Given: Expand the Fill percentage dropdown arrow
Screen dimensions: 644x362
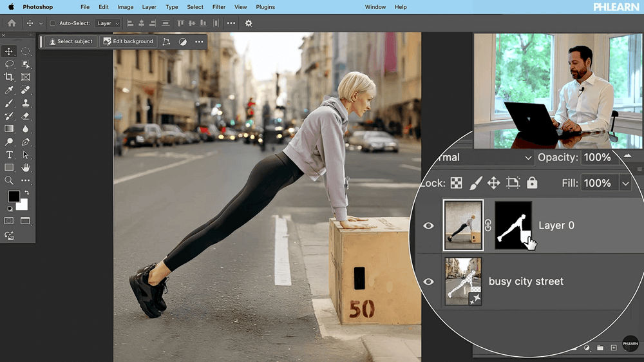Looking at the screenshot, I should point(625,184).
